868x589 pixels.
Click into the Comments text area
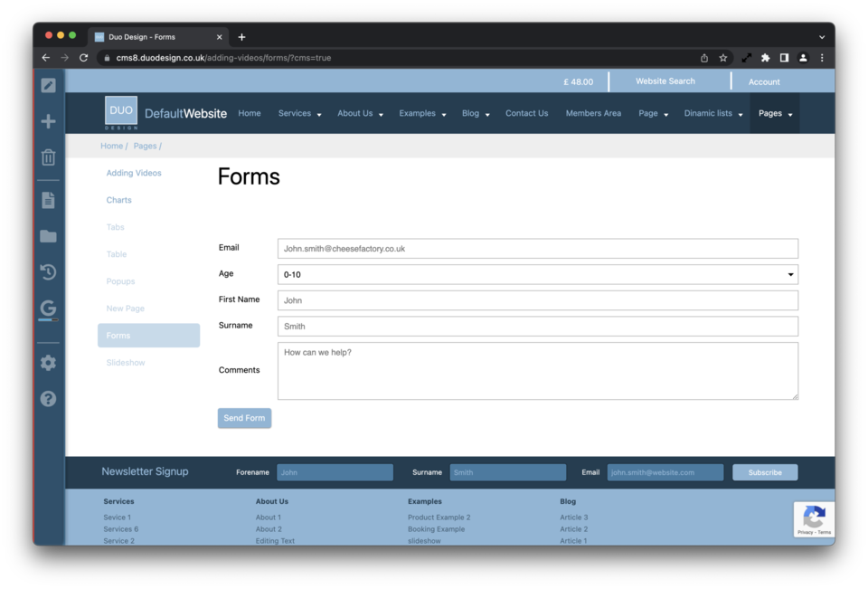(537, 371)
